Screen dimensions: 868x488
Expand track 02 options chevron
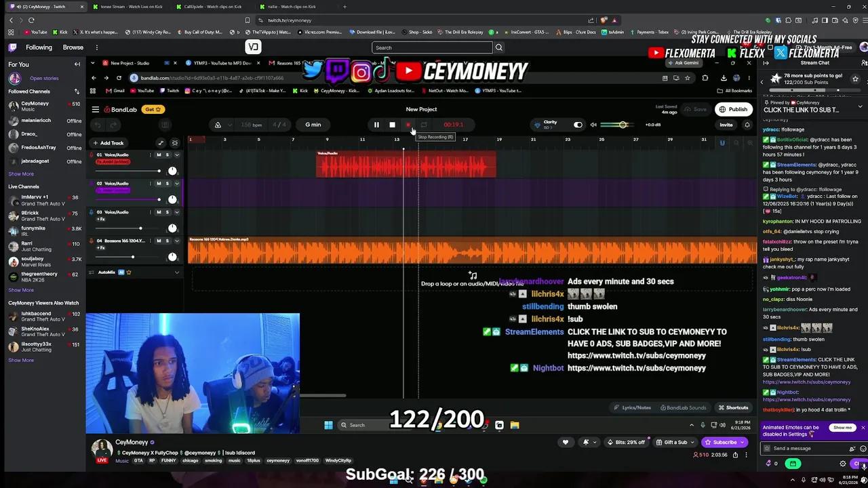click(x=177, y=183)
